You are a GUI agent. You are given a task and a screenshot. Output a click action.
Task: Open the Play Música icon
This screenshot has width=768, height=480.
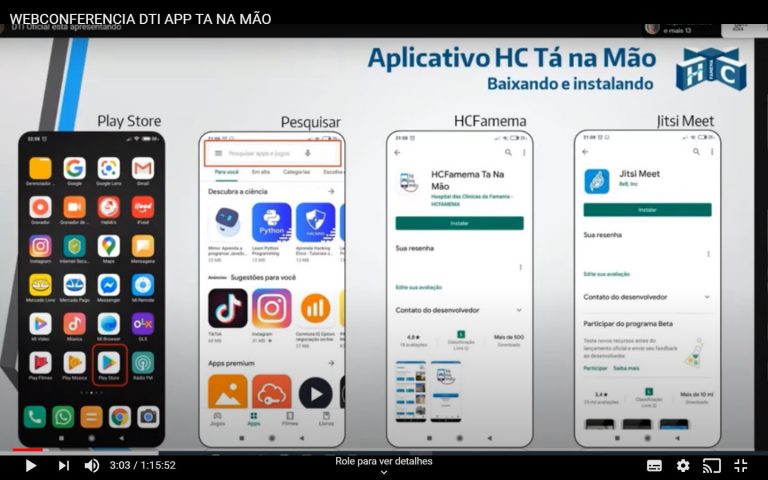click(74, 362)
